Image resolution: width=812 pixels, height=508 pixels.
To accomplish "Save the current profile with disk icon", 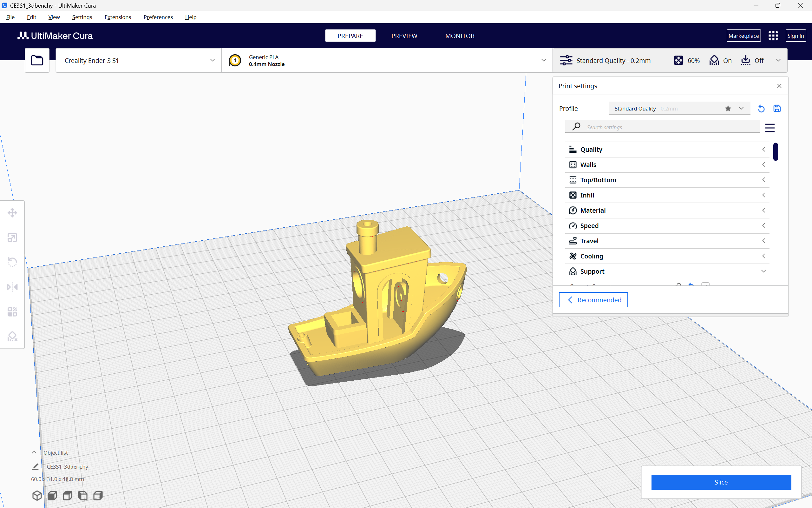I will coord(777,109).
